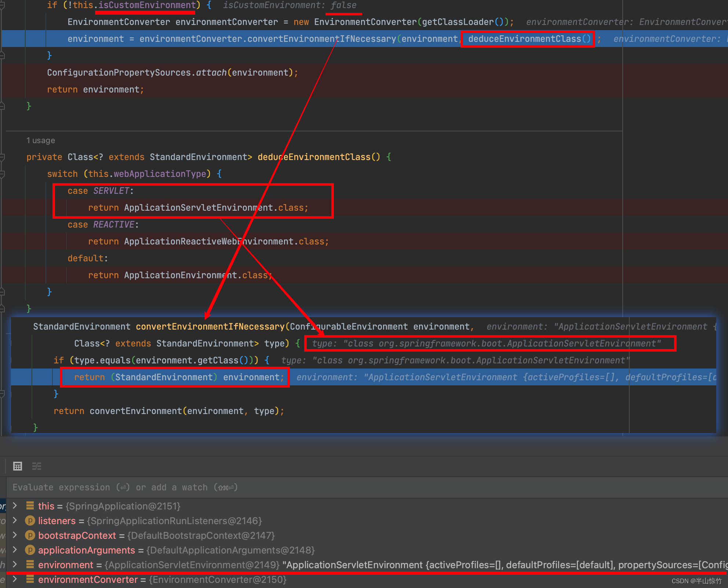728x588 pixels.
Task: Expand the 'listeners' variable node
Action: point(15,520)
